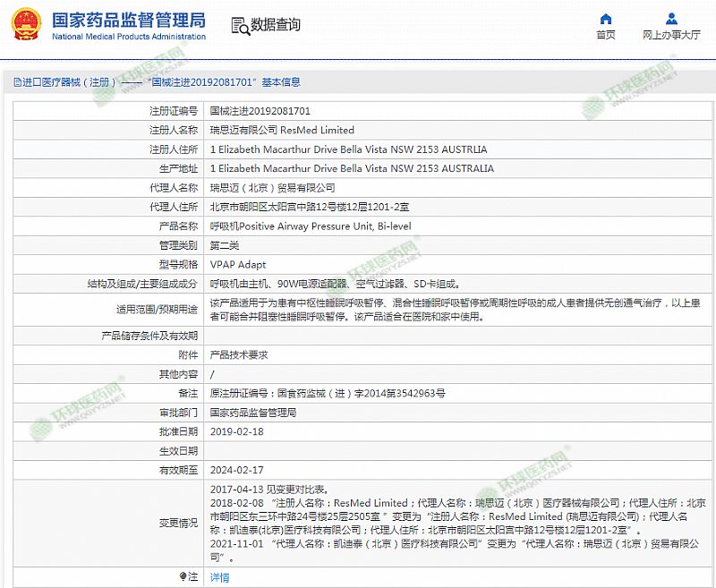Image resolution: width=716 pixels, height=588 pixels.
Task: Click the 数据查询 magnifier document icon
Action: click(x=239, y=25)
